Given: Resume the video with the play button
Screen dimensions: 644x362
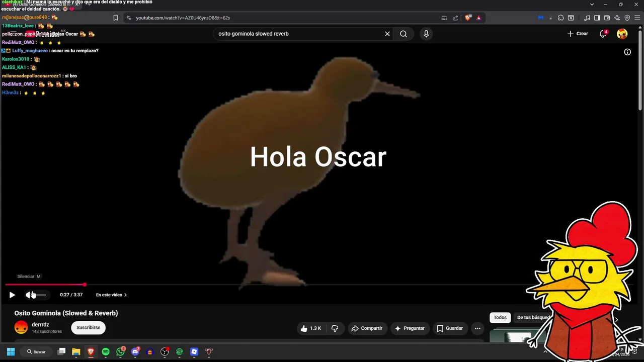Looking at the screenshot, I should pos(12,295).
